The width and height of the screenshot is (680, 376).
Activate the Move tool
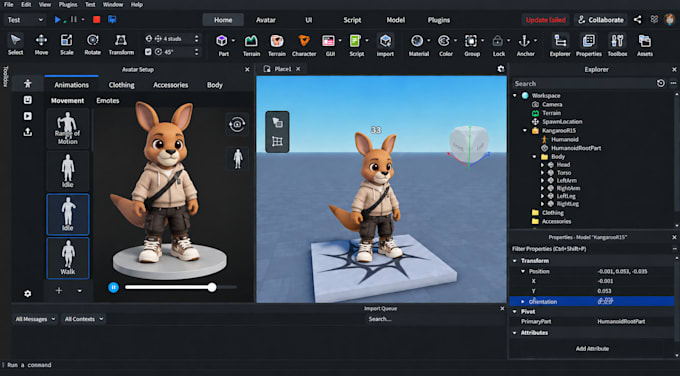click(41, 45)
